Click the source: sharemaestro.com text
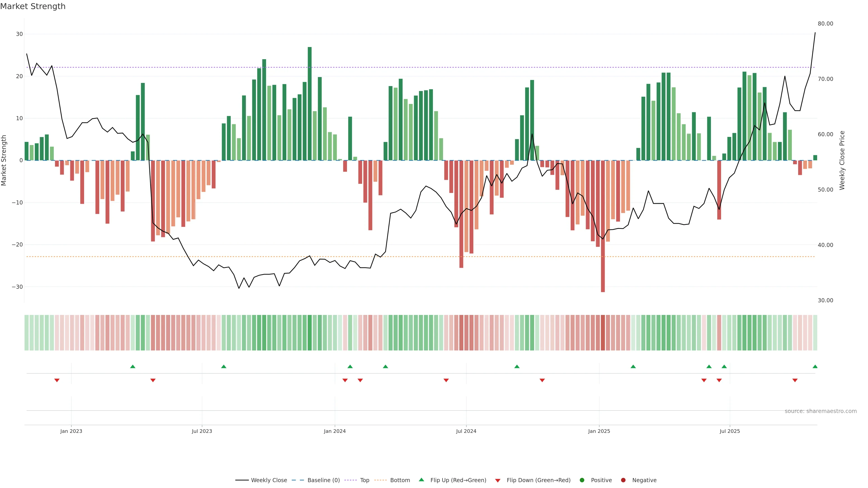The image size is (868, 488). 821,411
